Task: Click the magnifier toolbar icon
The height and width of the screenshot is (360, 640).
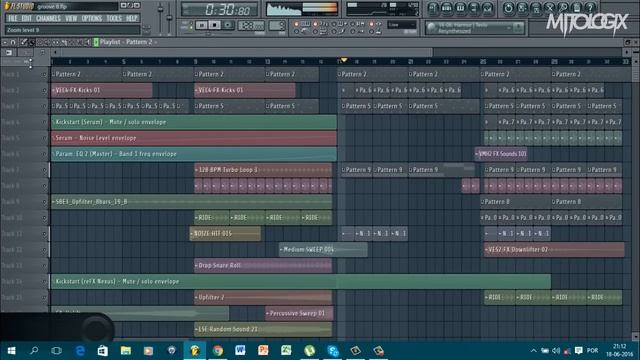Action: click(x=563, y=8)
